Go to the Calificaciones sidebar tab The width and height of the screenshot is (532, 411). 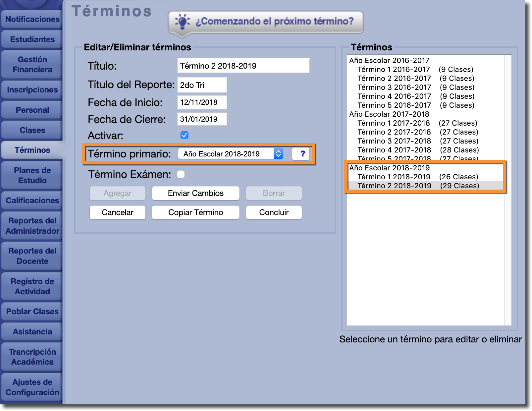[32, 201]
